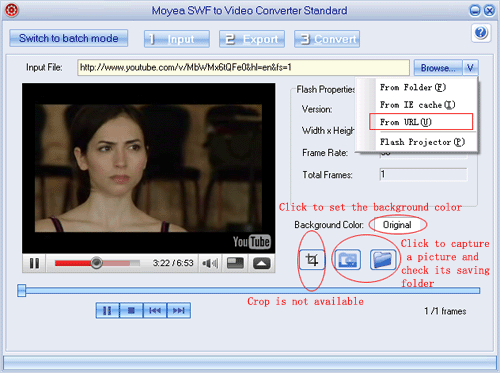Image resolution: width=500 pixels, height=373 pixels.
Task: Select Flash Projector menu entry
Action: pyautogui.click(x=422, y=142)
